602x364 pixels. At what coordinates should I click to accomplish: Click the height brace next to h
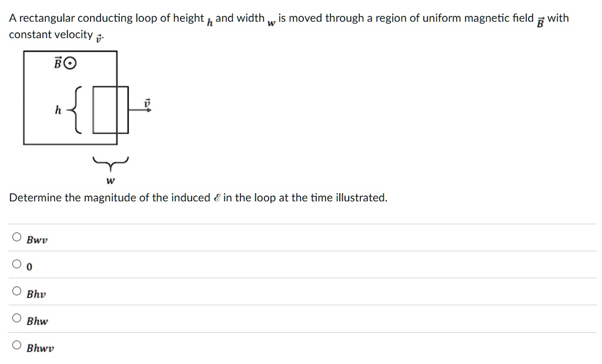pyautogui.click(x=75, y=109)
